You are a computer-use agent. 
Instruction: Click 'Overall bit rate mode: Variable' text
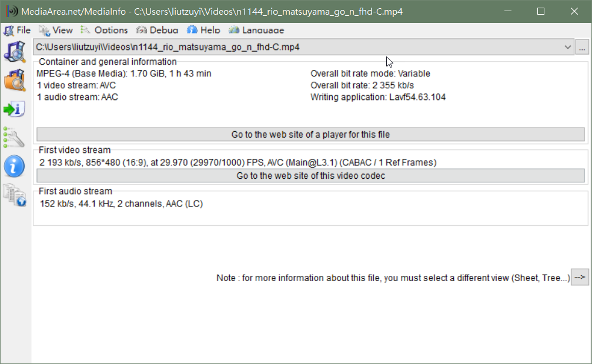tap(370, 74)
